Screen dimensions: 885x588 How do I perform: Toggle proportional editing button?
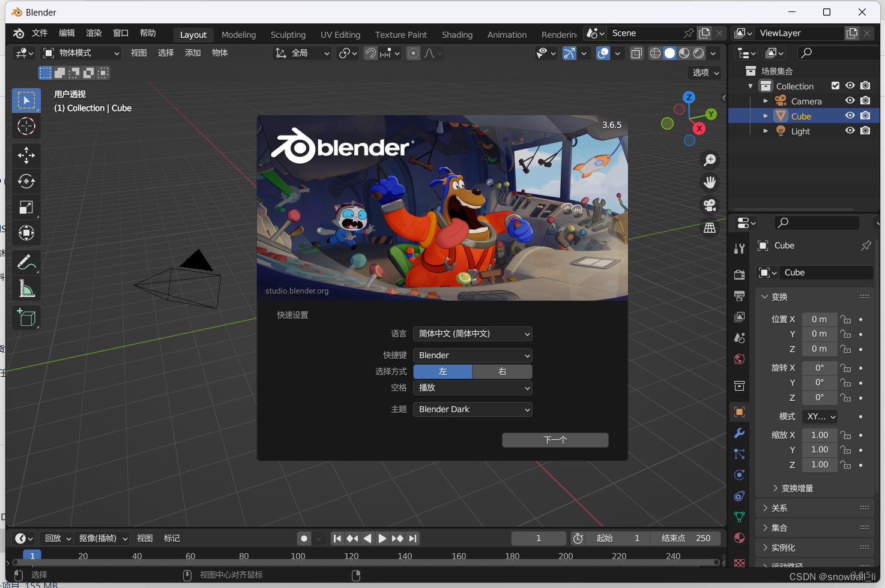coord(413,53)
